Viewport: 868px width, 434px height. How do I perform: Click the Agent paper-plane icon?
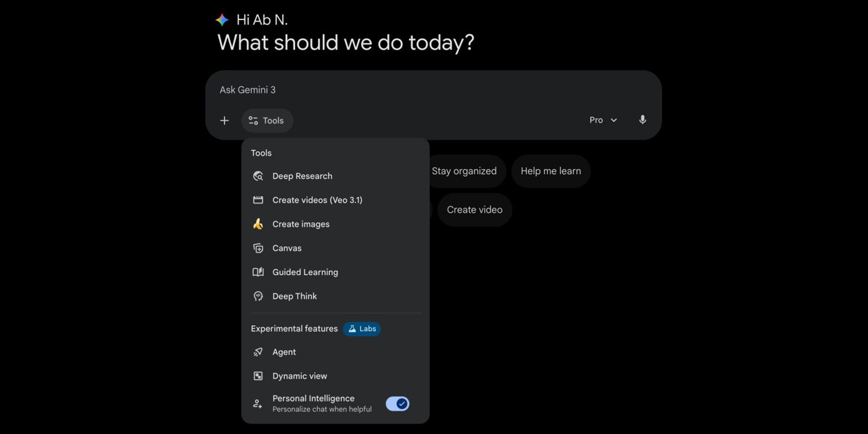[x=258, y=352]
